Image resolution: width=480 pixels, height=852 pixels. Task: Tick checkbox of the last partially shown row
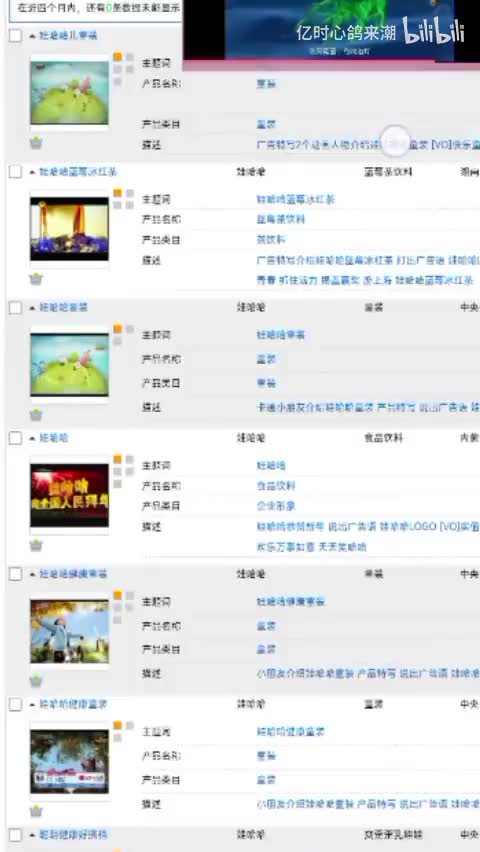[x=15, y=835]
